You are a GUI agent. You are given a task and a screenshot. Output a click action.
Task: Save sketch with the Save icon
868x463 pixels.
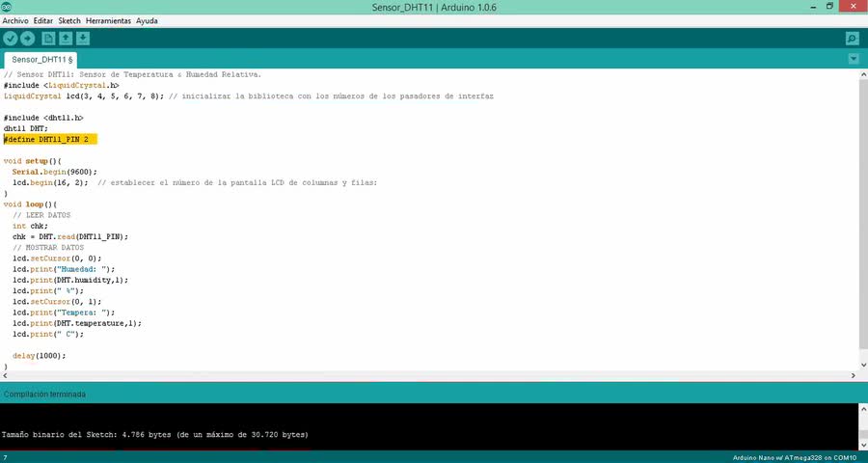[x=83, y=39]
